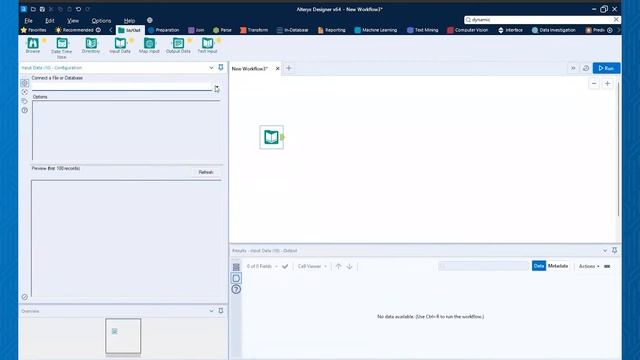Click the globe language icon next to Help
Screen dimensions: 640x360
(x=150, y=20)
